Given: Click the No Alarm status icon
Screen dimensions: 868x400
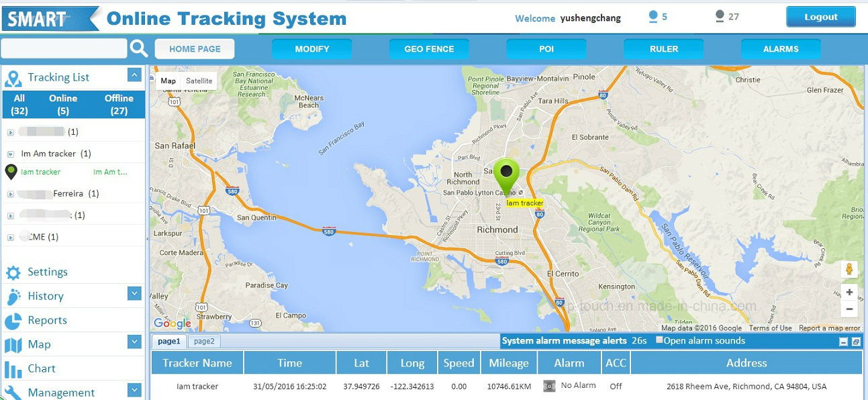Looking at the screenshot, I should tap(549, 386).
